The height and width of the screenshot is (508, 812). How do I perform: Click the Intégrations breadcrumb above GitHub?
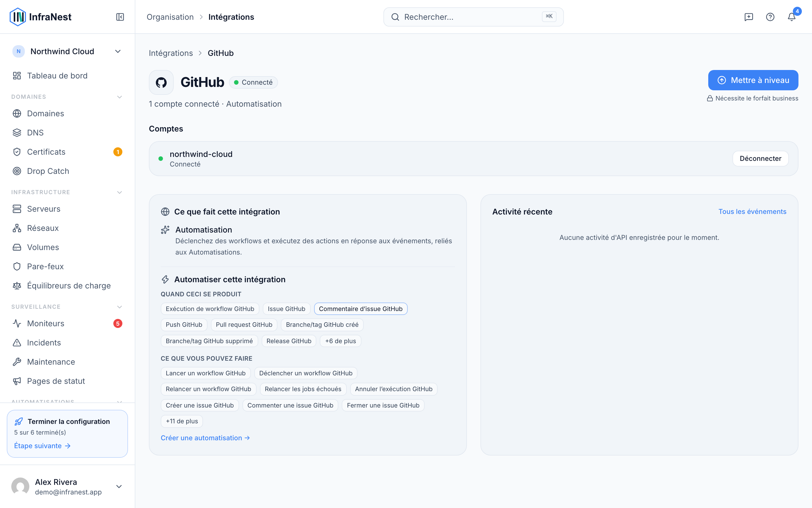pyautogui.click(x=171, y=53)
